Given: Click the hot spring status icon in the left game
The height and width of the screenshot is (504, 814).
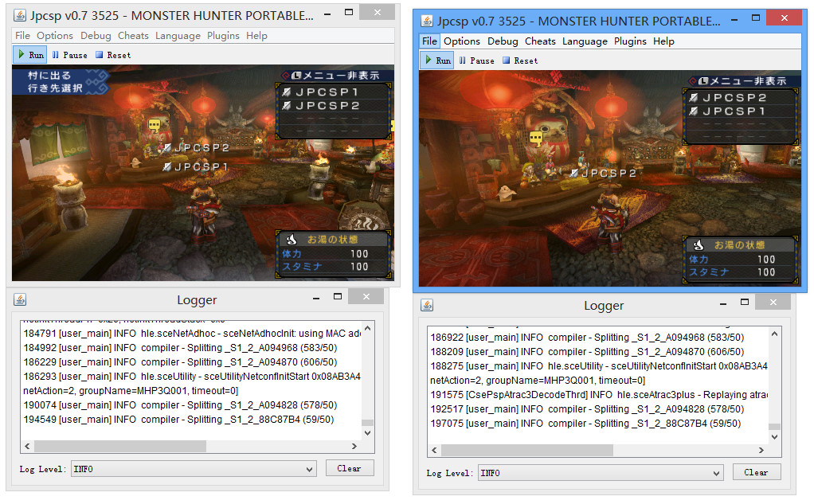Looking at the screenshot, I should click(292, 240).
